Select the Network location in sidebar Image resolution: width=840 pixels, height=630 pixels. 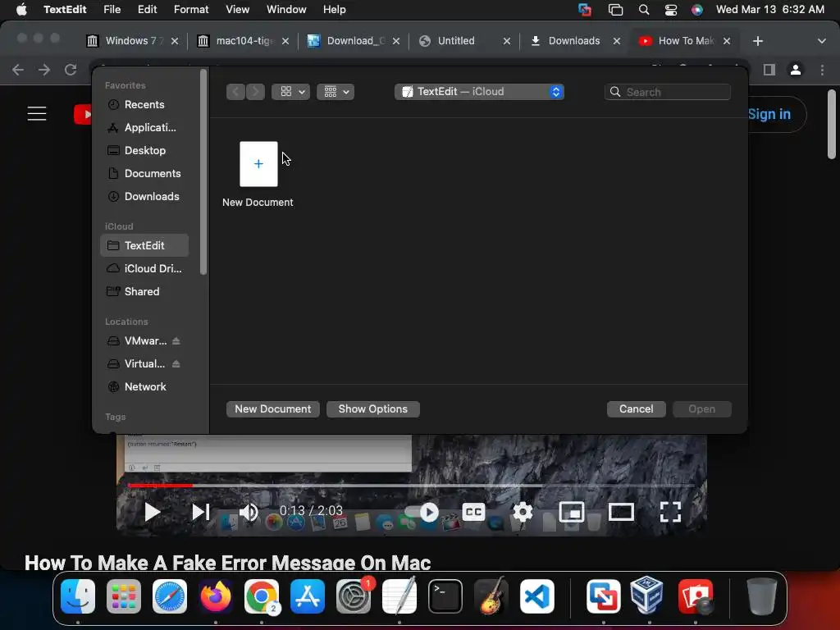(144, 387)
